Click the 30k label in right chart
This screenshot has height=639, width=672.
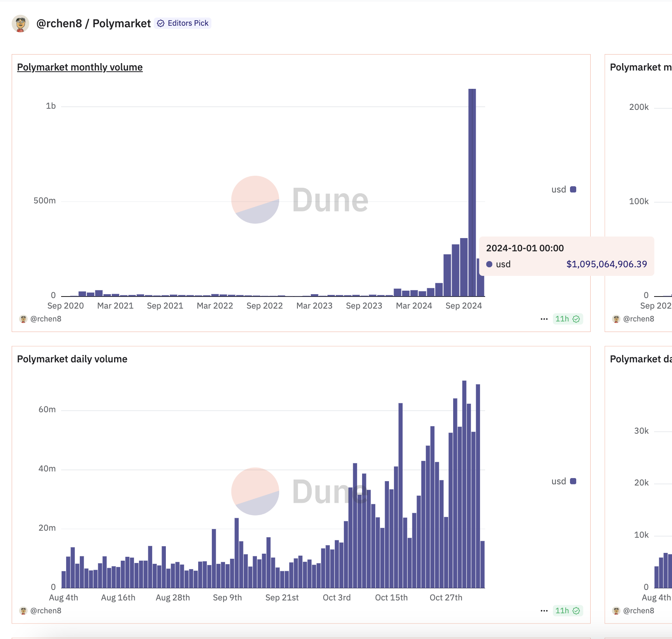point(641,431)
